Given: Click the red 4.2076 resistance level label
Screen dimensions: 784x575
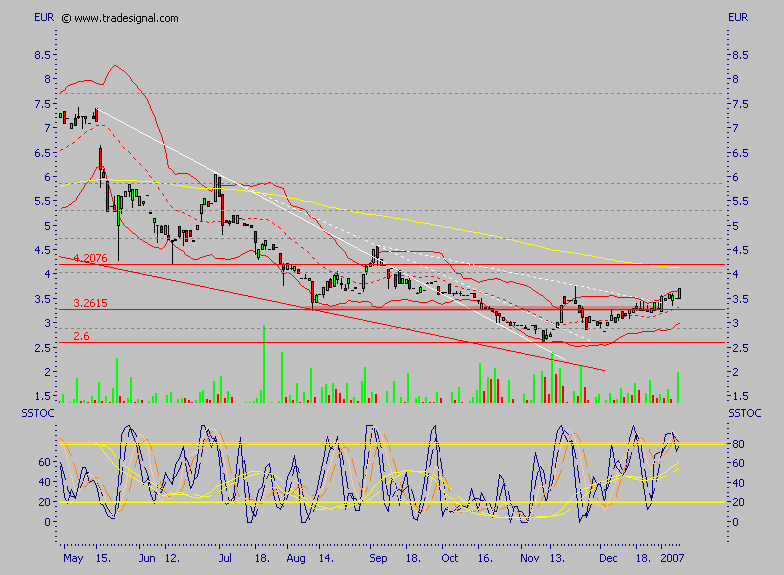Looking at the screenshot, I should pyautogui.click(x=90, y=258).
